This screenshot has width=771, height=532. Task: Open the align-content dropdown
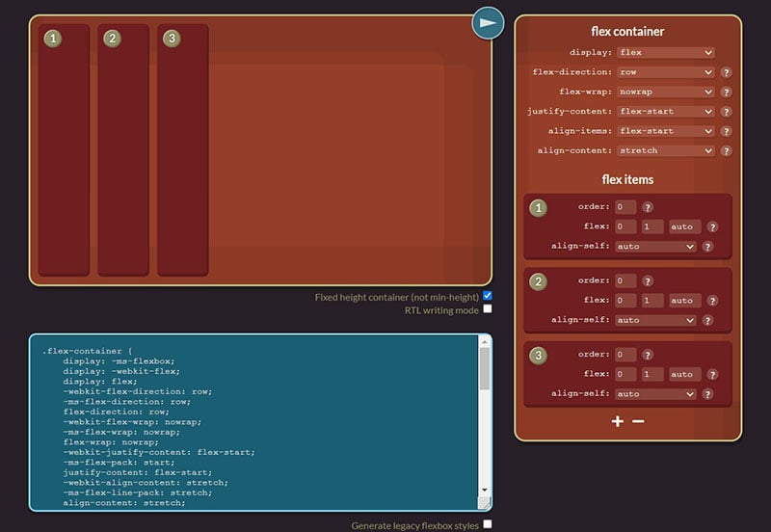point(666,151)
